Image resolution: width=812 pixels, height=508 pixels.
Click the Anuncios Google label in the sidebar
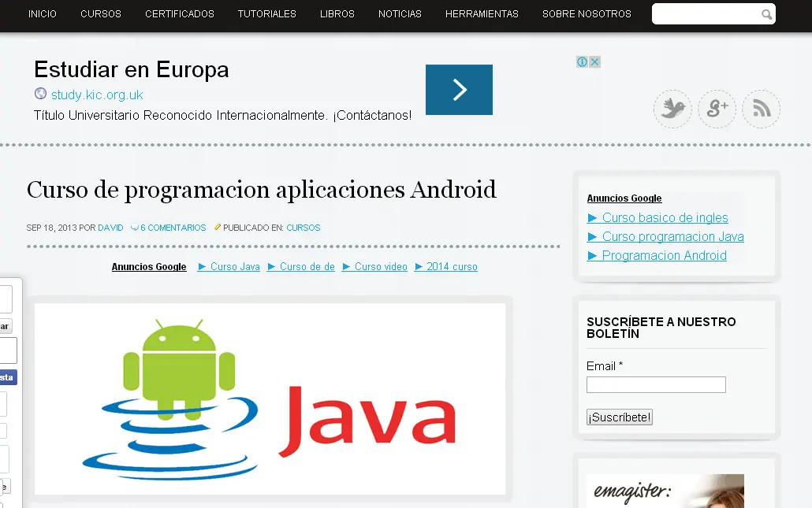coord(624,198)
